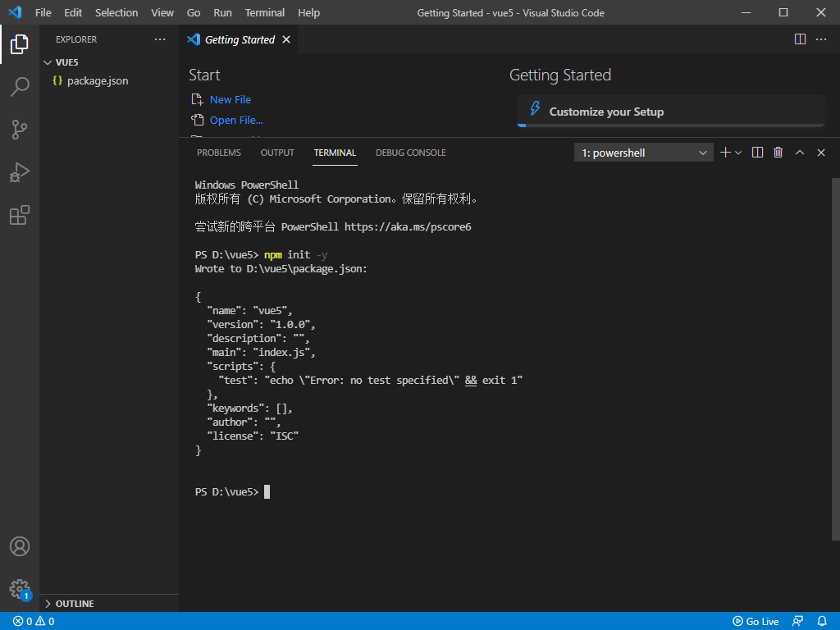This screenshot has width=840, height=630.
Task: Click the "npm init -y" command text
Action: [x=295, y=255]
